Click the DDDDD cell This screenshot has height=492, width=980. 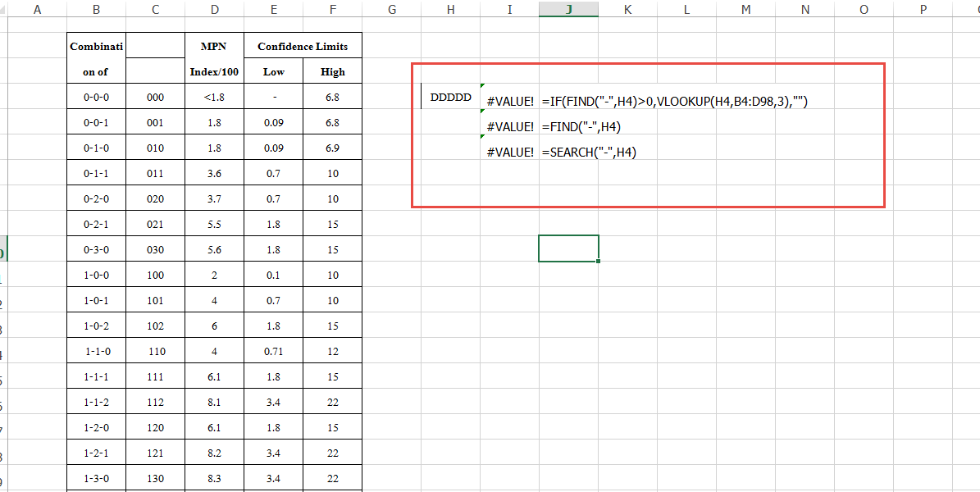click(x=450, y=97)
